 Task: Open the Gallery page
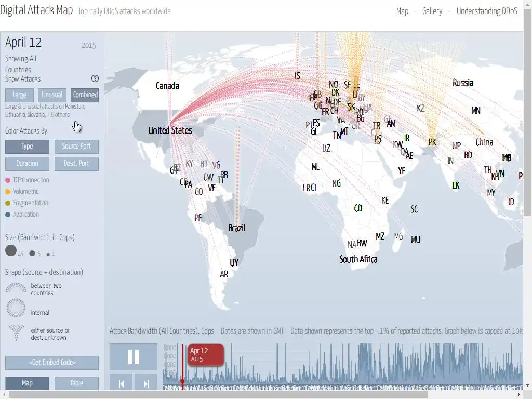[x=432, y=11]
